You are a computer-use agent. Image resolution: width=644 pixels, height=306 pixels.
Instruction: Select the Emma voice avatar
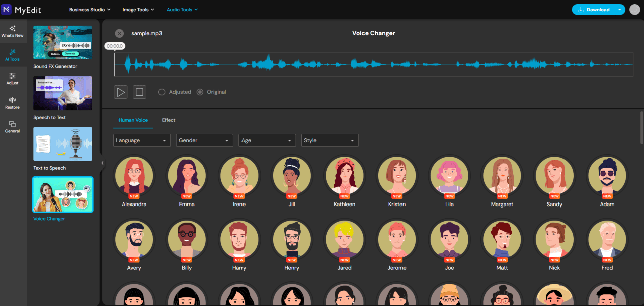pos(187,175)
